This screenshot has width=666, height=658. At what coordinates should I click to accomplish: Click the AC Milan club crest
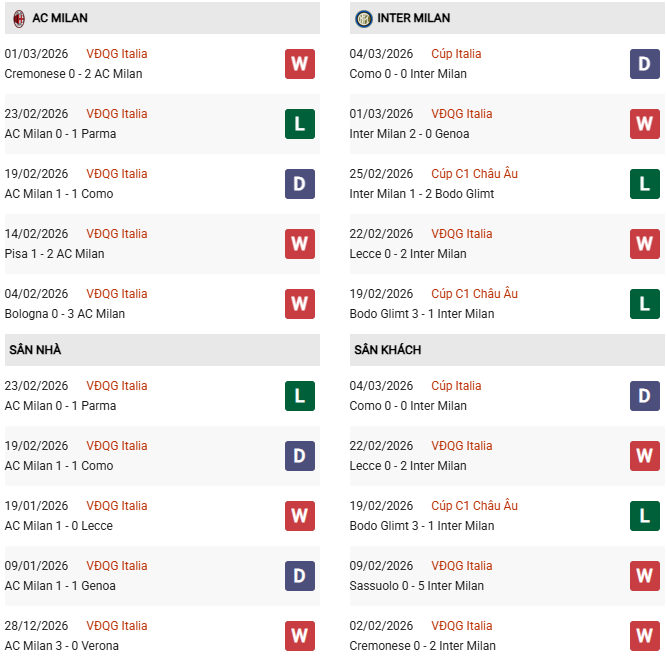(x=18, y=18)
